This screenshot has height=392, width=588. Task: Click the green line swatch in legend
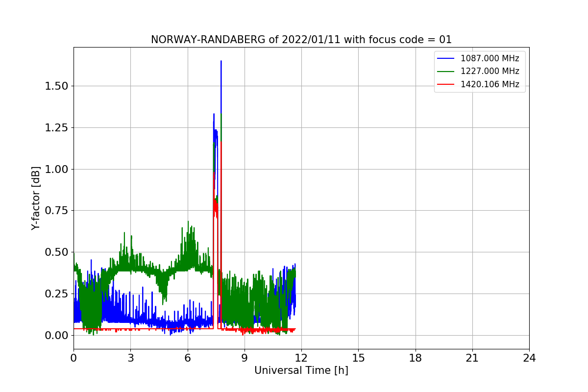(x=446, y=72)
